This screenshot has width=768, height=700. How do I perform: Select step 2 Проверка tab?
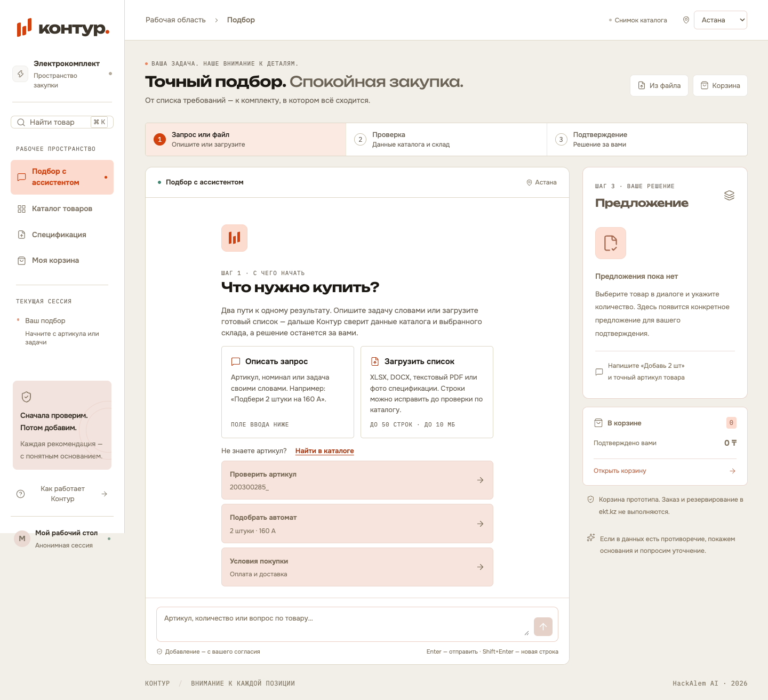pos(446,140)
